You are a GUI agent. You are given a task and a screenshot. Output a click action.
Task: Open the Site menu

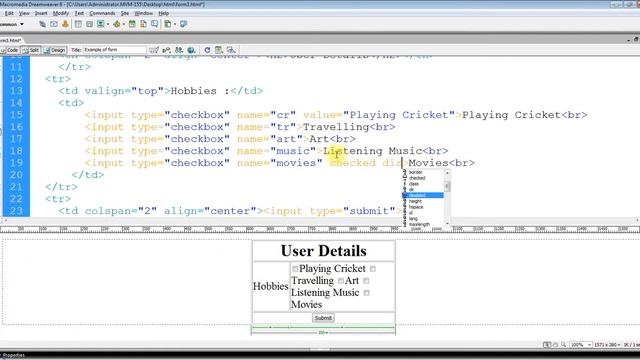pos(124,13)
